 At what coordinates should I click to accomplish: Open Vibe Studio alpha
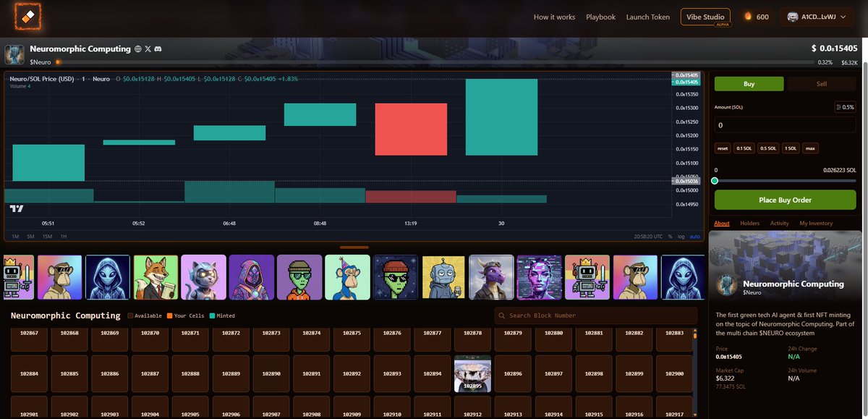[x=705, y=17]
